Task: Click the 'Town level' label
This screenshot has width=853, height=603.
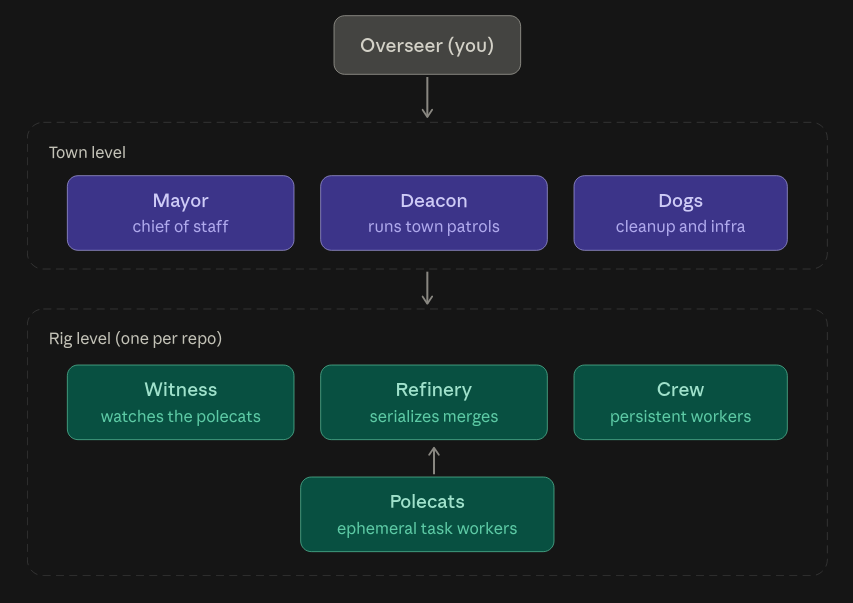Action: pyautogui.click(x=87, y=152)
